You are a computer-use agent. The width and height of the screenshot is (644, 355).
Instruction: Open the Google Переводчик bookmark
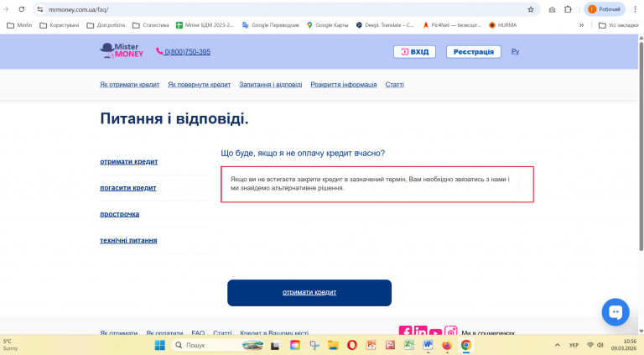pyautogui.click(x=271, y=25)
